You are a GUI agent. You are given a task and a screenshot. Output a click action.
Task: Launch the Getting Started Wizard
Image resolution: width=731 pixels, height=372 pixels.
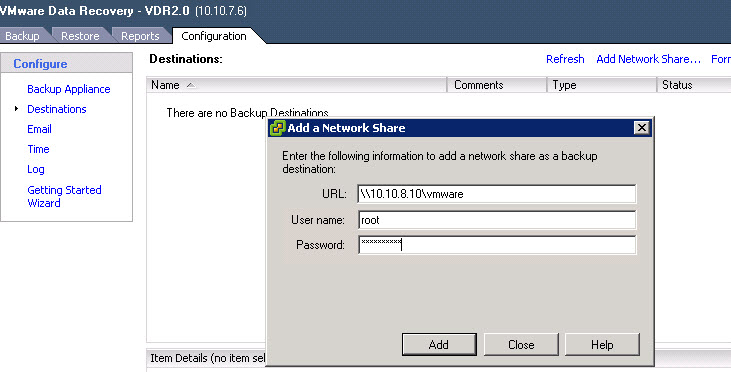click(x=64, y=196)
